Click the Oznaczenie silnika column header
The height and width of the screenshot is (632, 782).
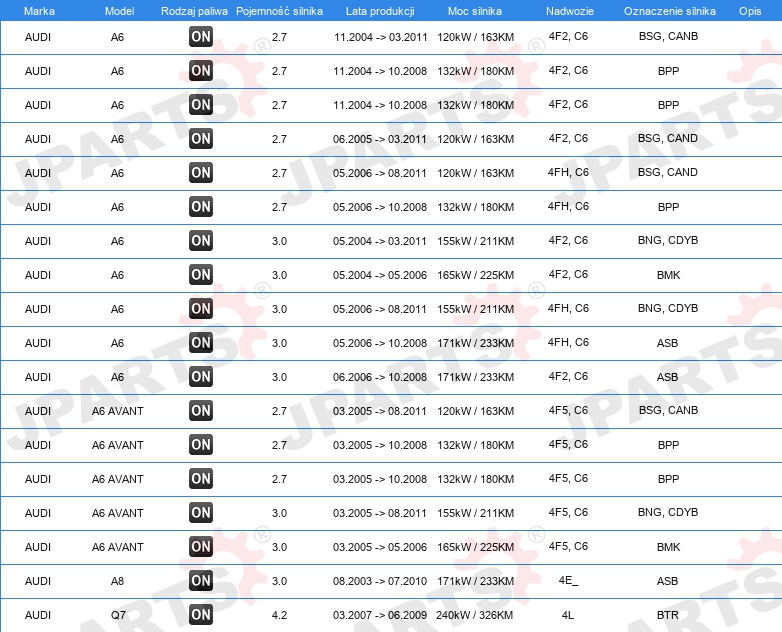[670, 11]
